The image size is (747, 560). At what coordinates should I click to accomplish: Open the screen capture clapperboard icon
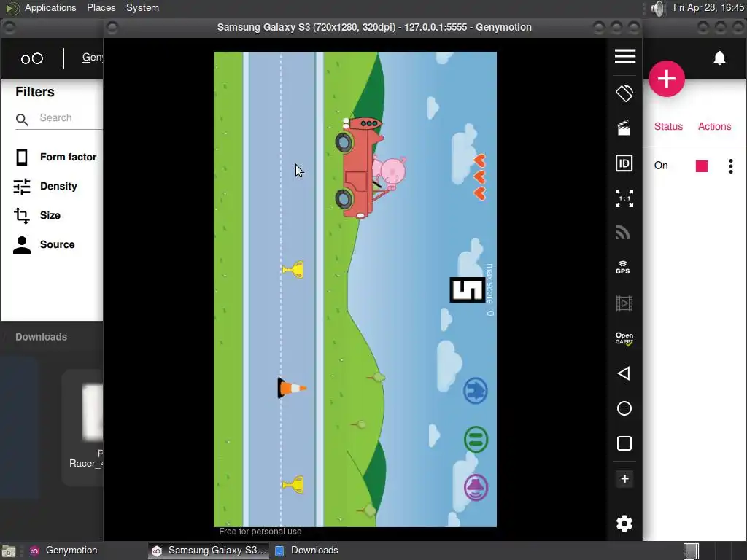point(624,128)
